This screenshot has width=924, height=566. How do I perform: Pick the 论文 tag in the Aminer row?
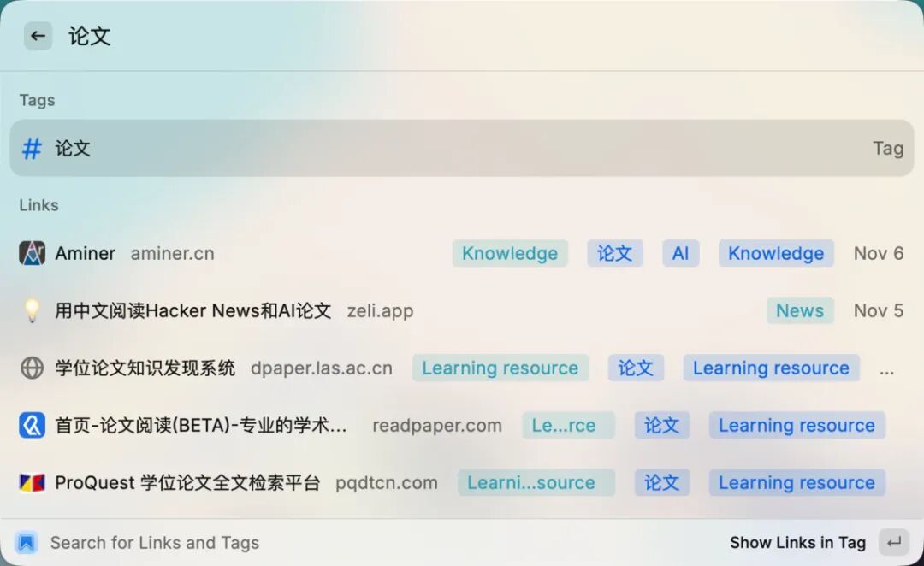614,253
